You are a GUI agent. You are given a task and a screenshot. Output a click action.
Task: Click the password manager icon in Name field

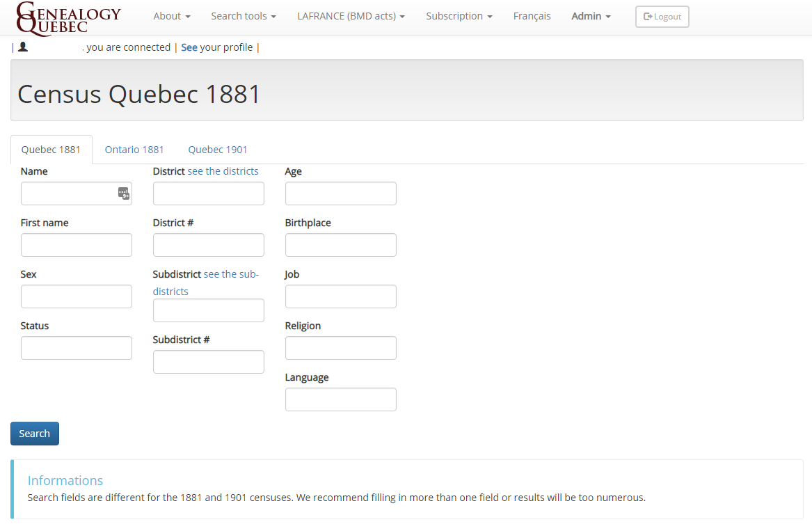[x=123, y=193]
